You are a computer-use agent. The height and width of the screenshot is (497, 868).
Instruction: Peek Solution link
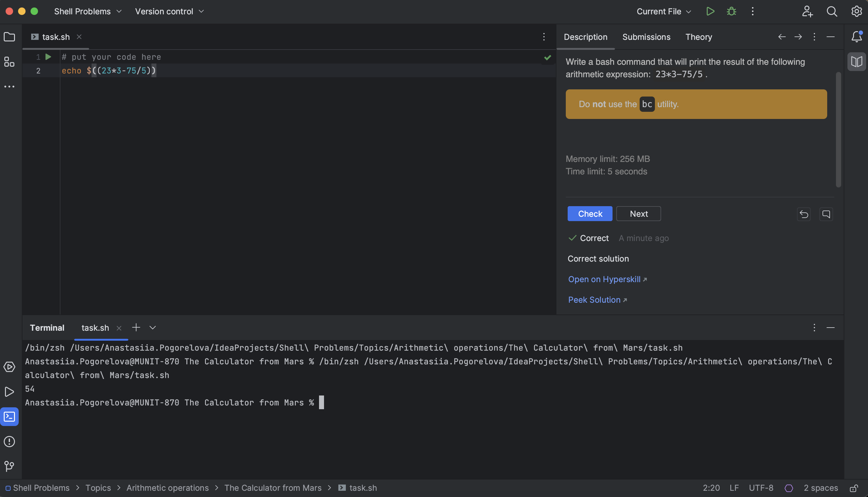597,300
